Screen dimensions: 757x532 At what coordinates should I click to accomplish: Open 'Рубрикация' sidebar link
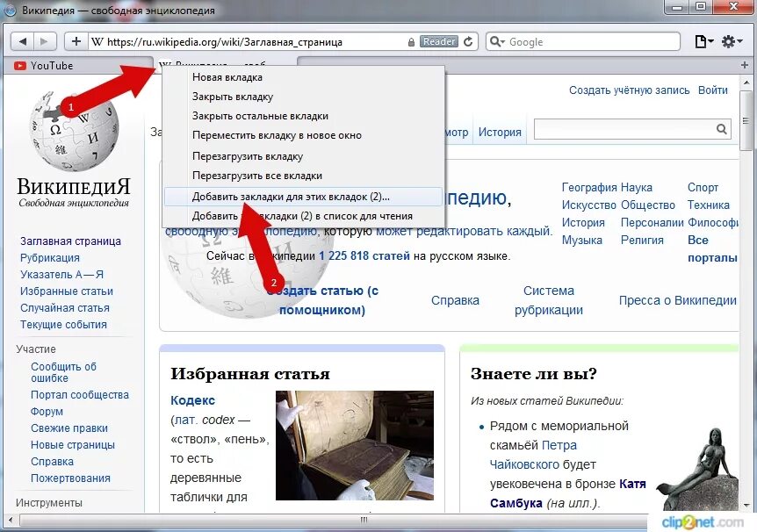tap(50, 258)
